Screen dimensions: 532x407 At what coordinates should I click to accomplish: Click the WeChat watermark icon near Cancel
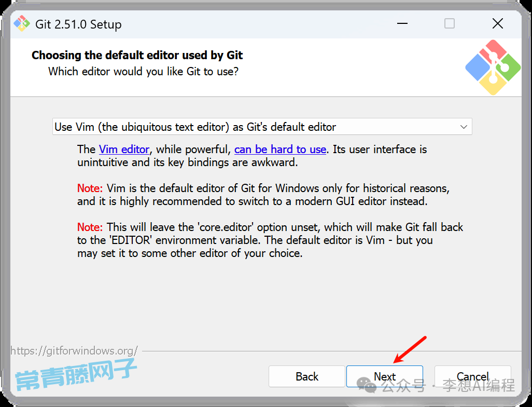click(x=369, y=386)
